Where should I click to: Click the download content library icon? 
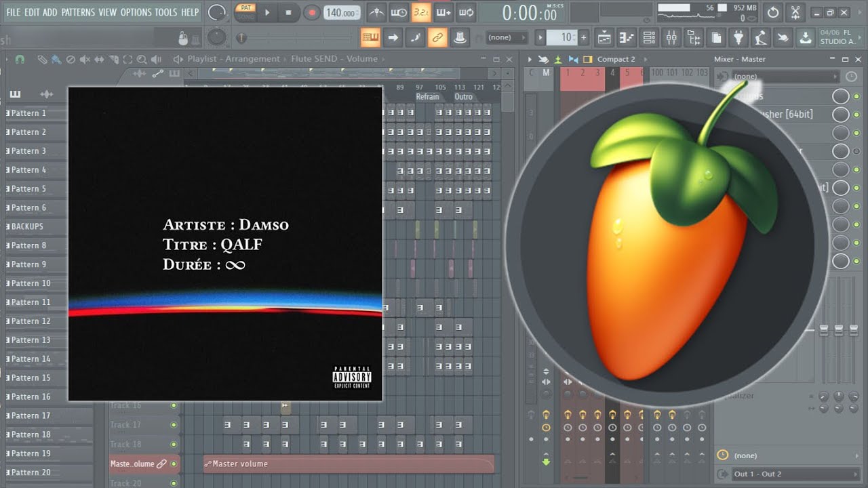coord(805,37)
